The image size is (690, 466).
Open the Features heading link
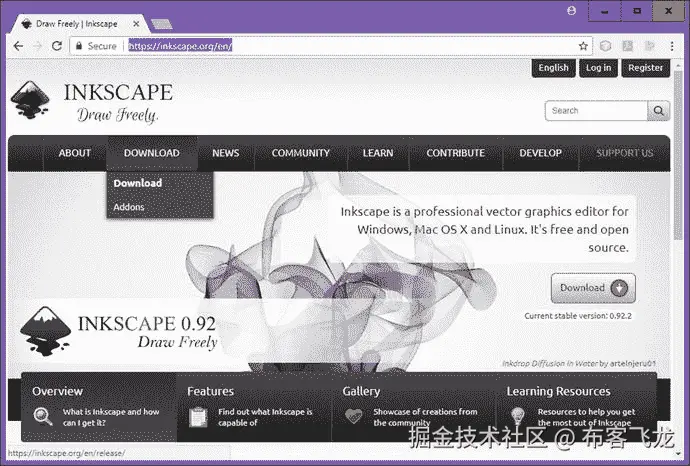click(x=210, y=391)
